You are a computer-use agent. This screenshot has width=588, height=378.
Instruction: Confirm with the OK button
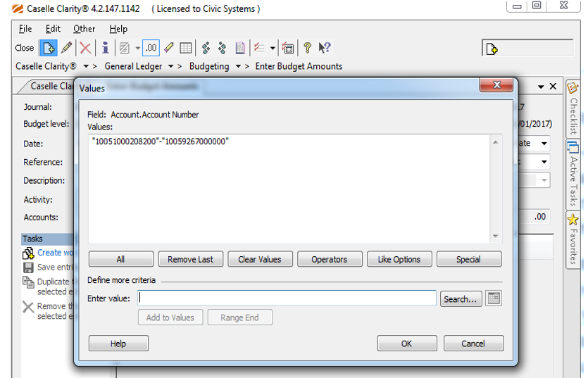(407, 344)
